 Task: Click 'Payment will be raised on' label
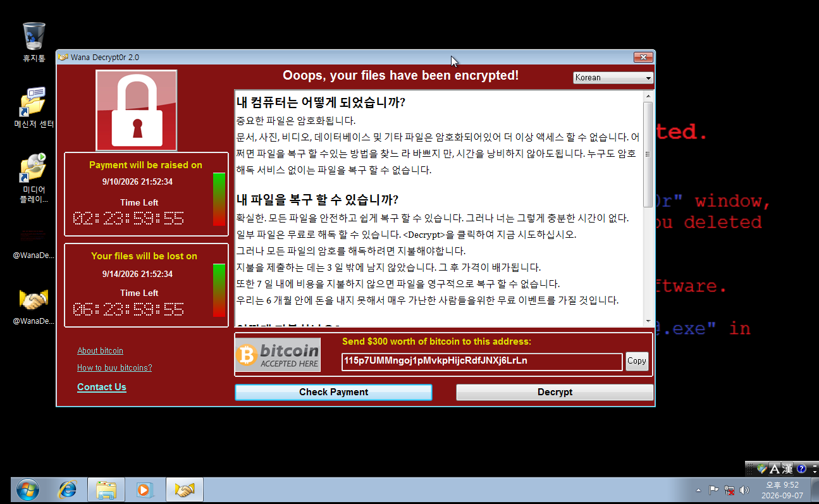145,165
